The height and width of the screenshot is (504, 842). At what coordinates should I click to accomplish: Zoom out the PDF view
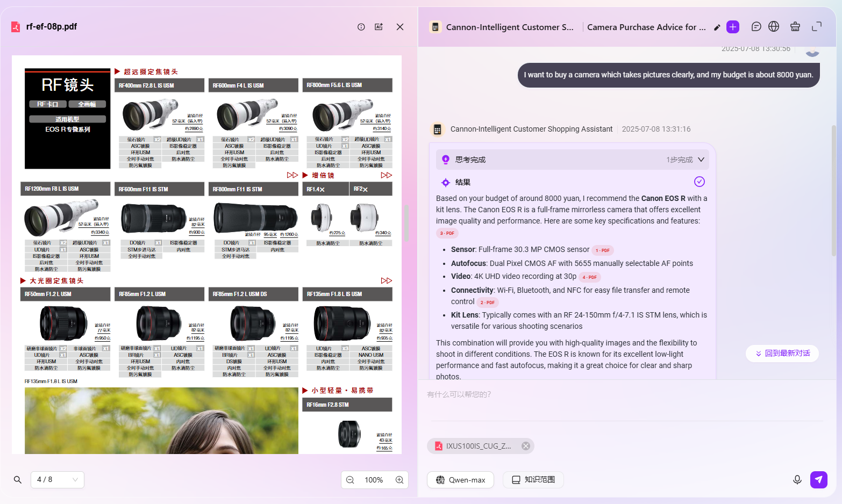click(350, 480)
